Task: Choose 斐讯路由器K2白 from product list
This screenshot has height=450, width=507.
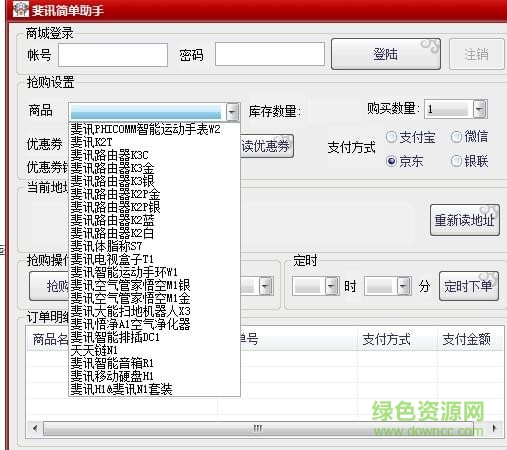Action: [154, 233]
